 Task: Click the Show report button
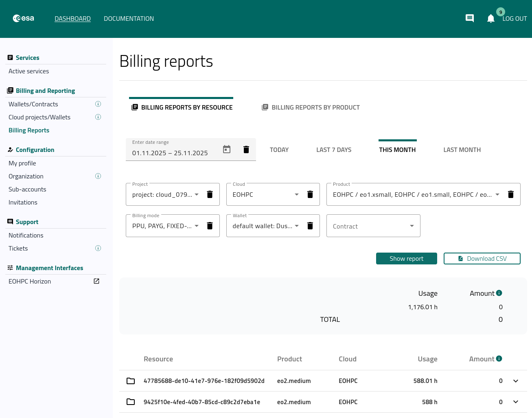pyautogui.click(x=406, y=259)
